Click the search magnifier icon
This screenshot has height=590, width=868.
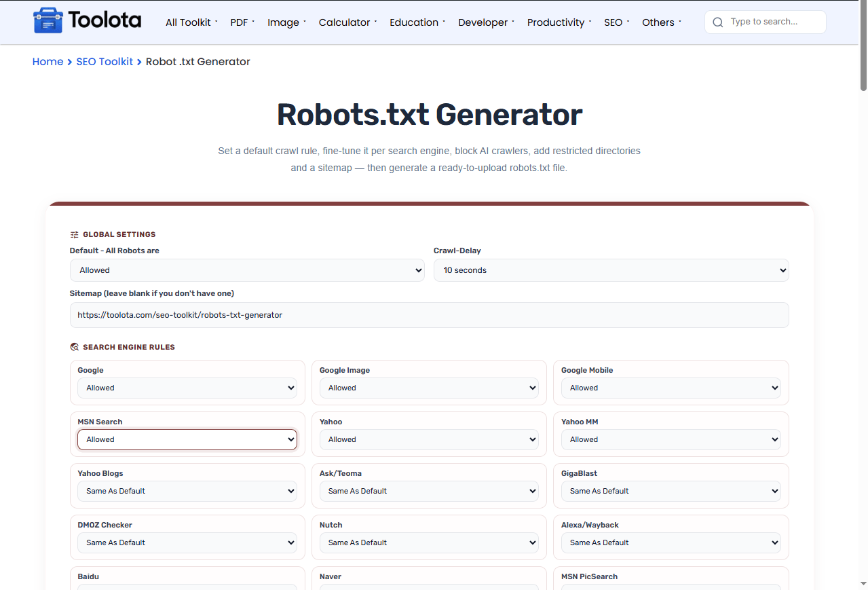coord(718,22)
